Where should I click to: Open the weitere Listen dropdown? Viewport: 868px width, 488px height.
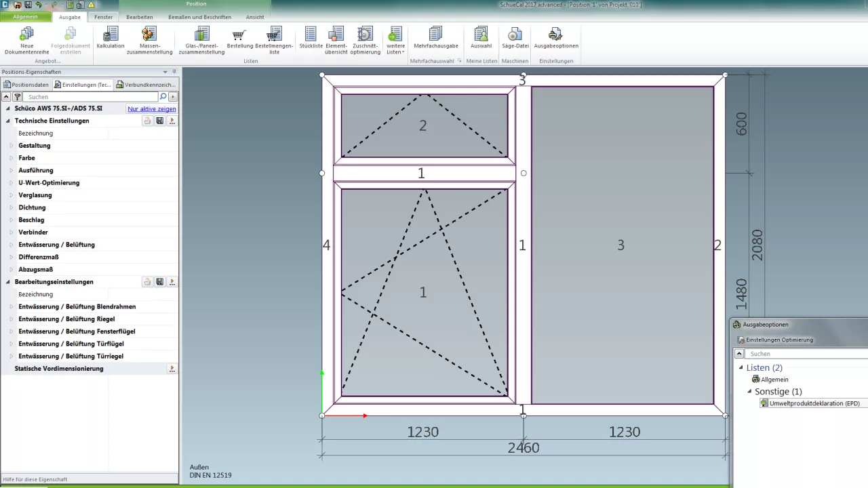point(395,39)
